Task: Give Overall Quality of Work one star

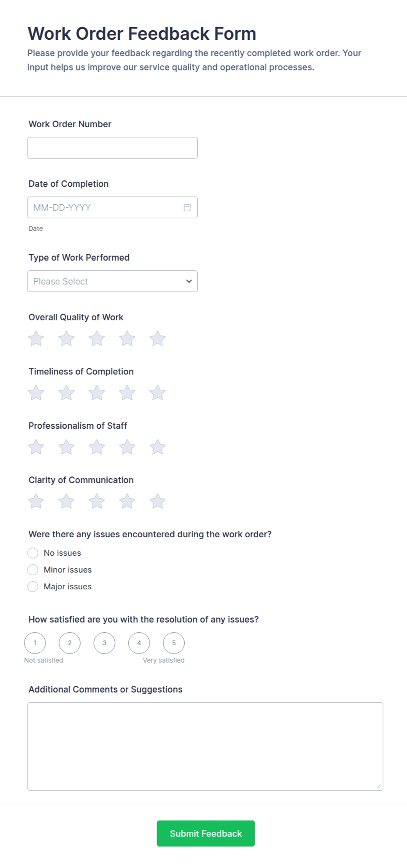Action: [x=36, y=339]
